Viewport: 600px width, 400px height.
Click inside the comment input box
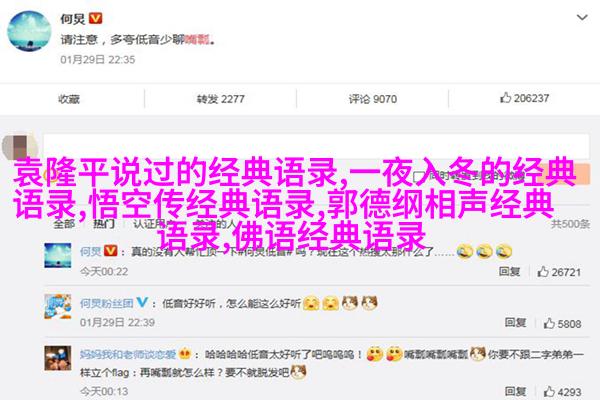click(x=316, y=145)
